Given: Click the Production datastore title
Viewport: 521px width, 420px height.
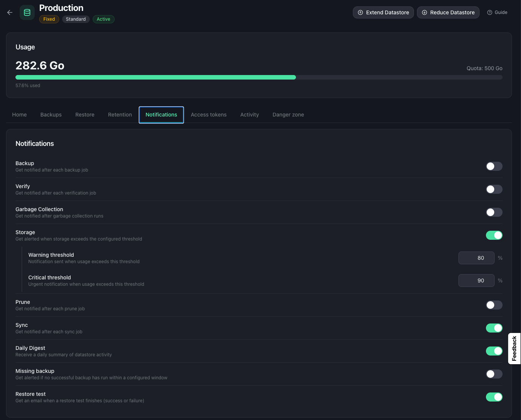Looking at the screenshot, I should [x=61, y=8].
